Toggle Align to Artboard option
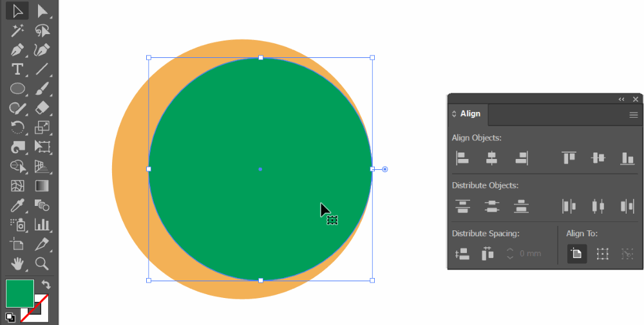 [x=577, y=254]
